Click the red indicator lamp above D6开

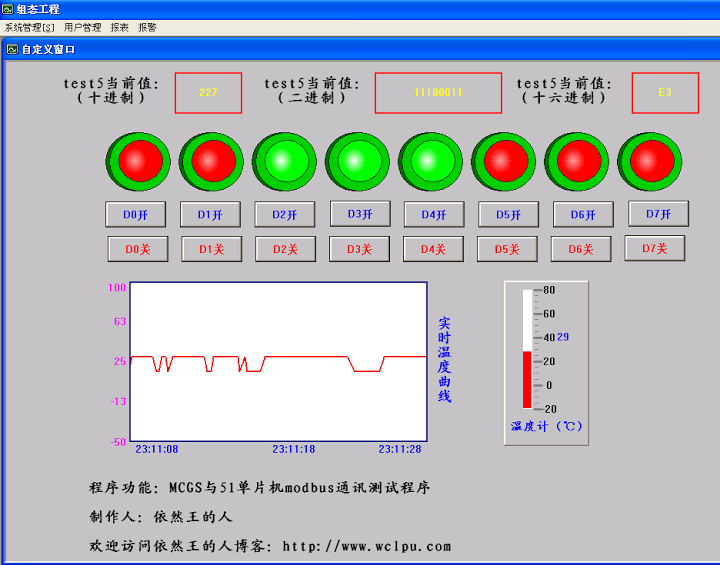[577, 162]
